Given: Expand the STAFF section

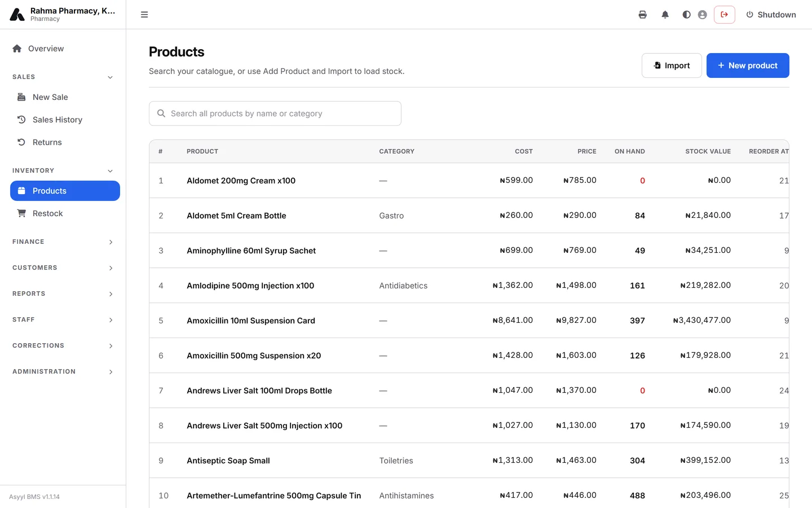Looking at the screenshot, I should pos(63,319).
